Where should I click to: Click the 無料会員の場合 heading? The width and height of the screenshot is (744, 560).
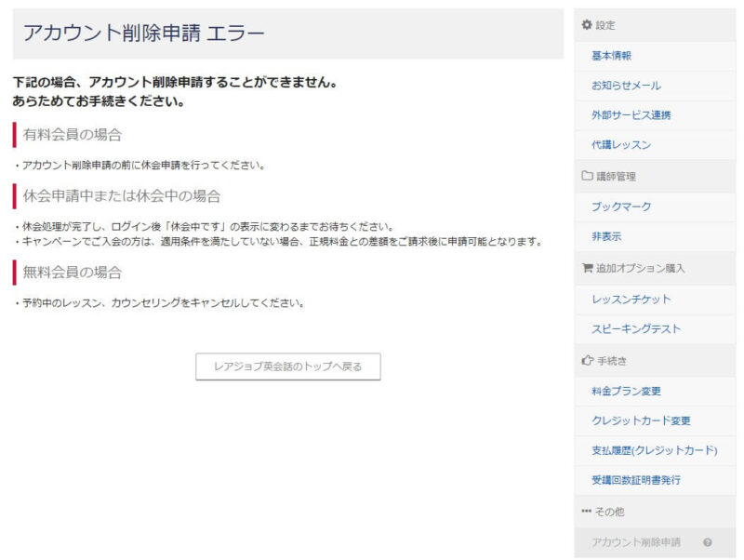click(73, 273)
